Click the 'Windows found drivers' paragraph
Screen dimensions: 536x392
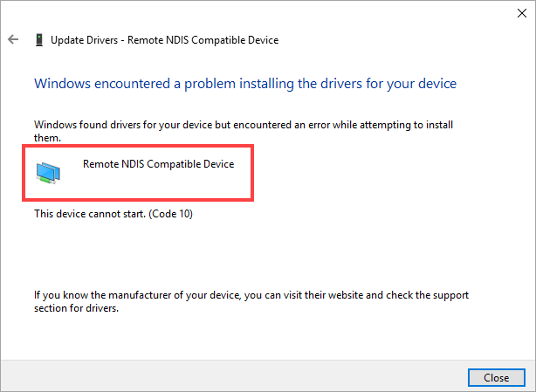click(244, 125)
